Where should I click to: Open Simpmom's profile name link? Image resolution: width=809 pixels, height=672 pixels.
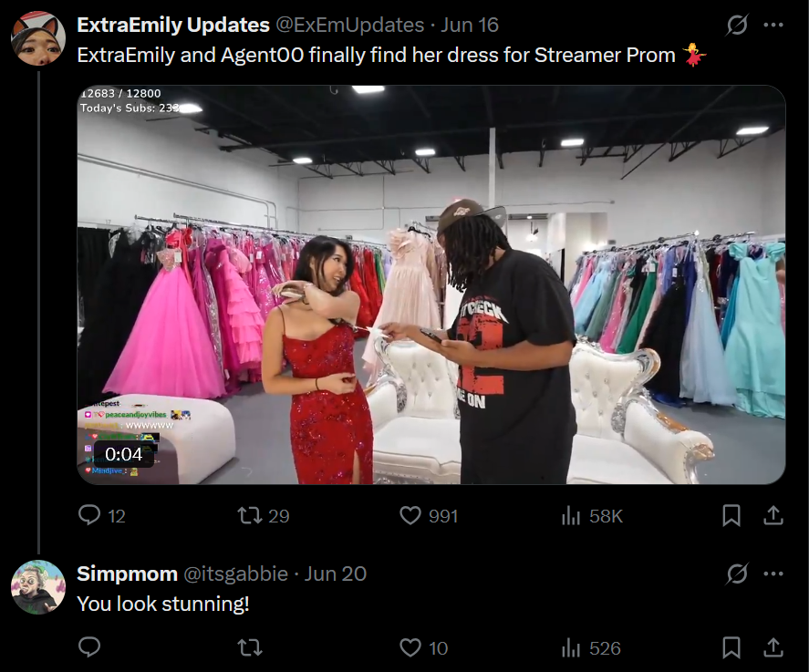pos(127,574)
